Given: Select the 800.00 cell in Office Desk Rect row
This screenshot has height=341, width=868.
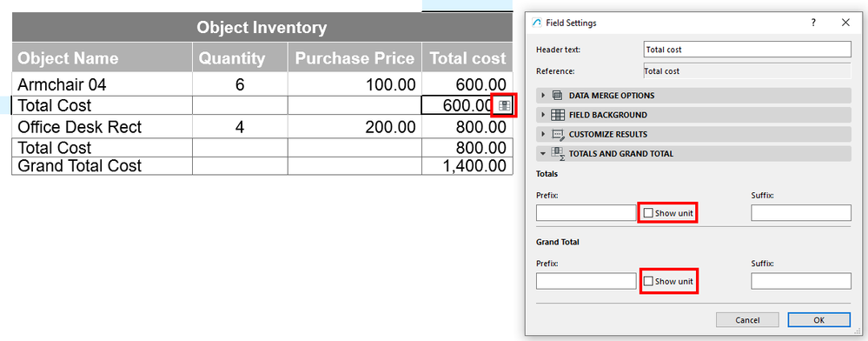Looking at the screenshot, I should tap(467, 127).
